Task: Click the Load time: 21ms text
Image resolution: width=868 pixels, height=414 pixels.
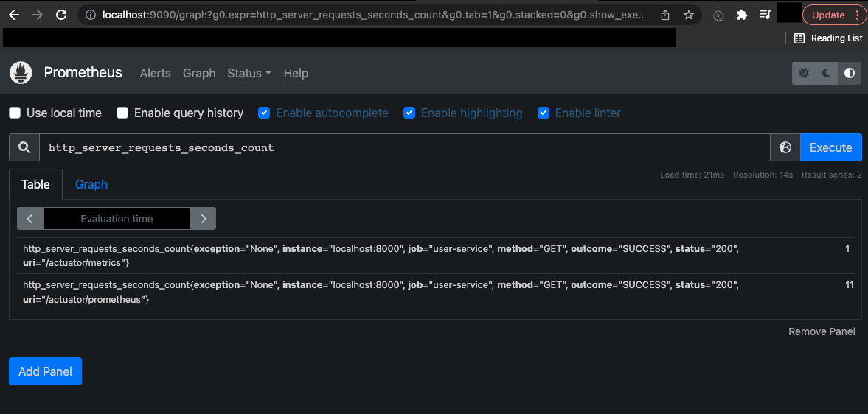Action: 692,175
